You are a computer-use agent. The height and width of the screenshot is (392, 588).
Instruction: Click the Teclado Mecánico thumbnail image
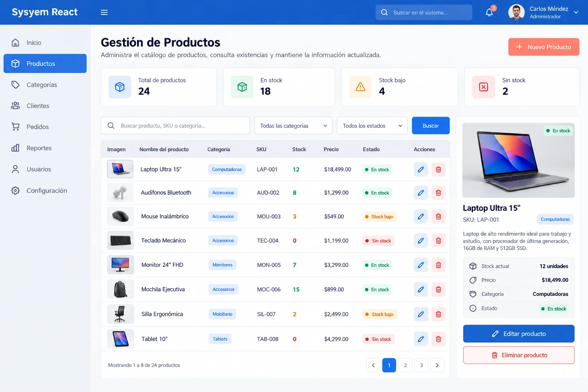click(x=121, y=240)
